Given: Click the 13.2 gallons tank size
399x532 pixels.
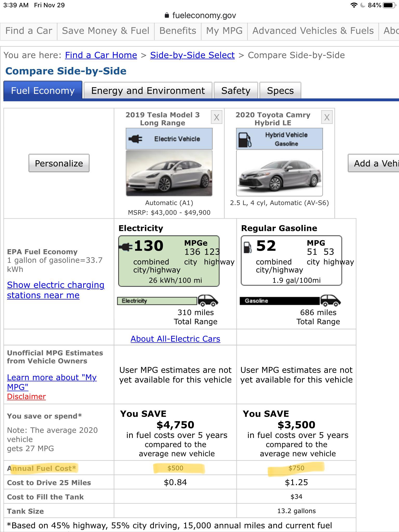Looking at the screenshot, I should click(x=296, y=511).
